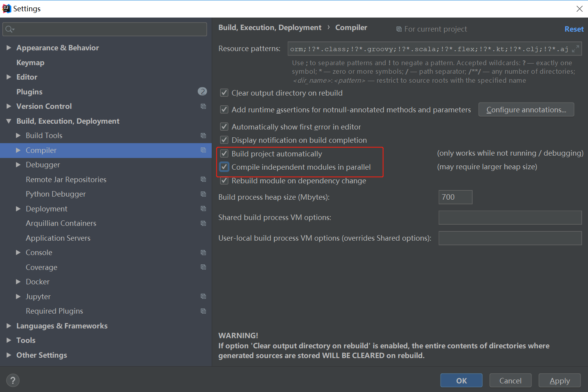Screen dimensions: 588x392
Task: Click the Plugins update count badge
Action: point(202,91)
